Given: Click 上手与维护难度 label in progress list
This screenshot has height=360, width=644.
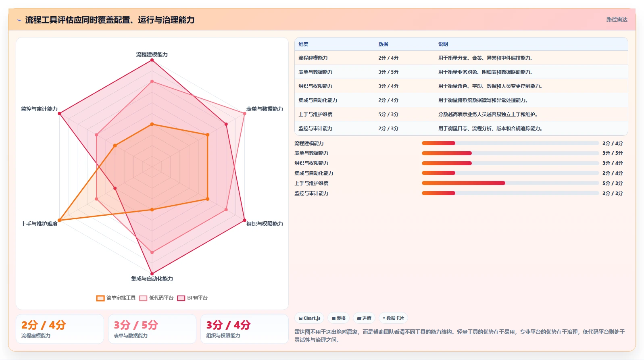Looking at the screenshot, I should (311, 183).
